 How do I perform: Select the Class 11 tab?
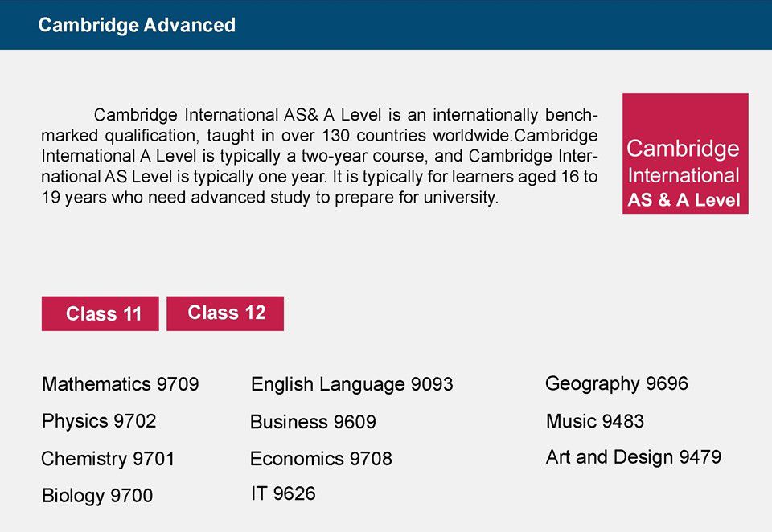[100, 313]
